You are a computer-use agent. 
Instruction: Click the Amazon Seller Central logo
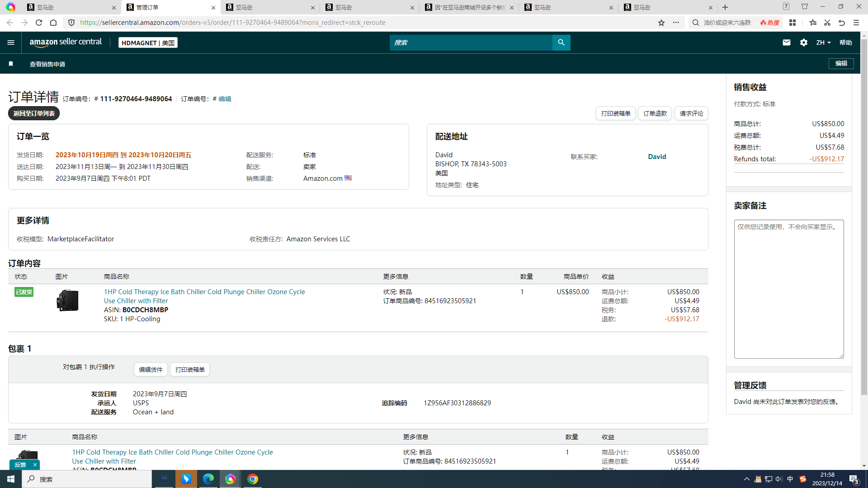66,42
